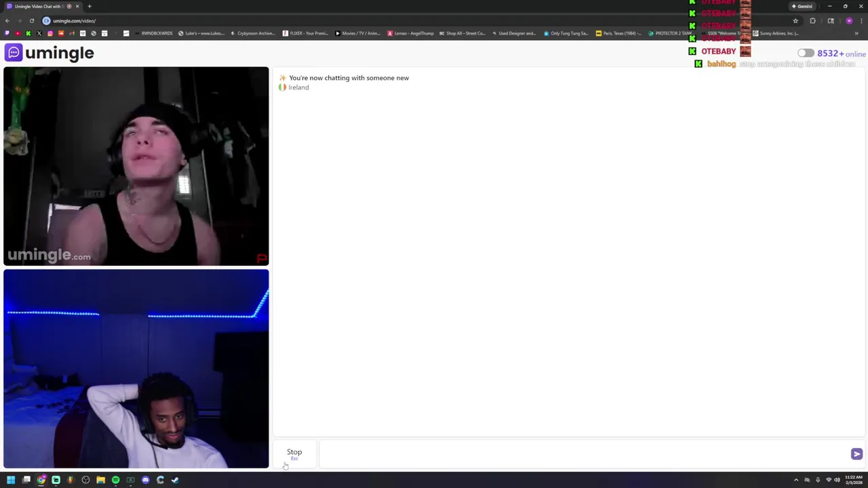
Task: Open Steam from the taskbar
Action: coord(175,480)
